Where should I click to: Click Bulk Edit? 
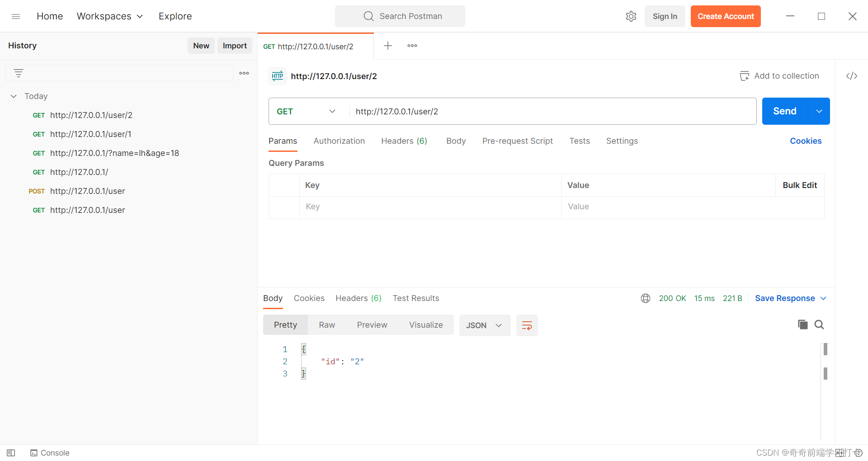point(800,185)
